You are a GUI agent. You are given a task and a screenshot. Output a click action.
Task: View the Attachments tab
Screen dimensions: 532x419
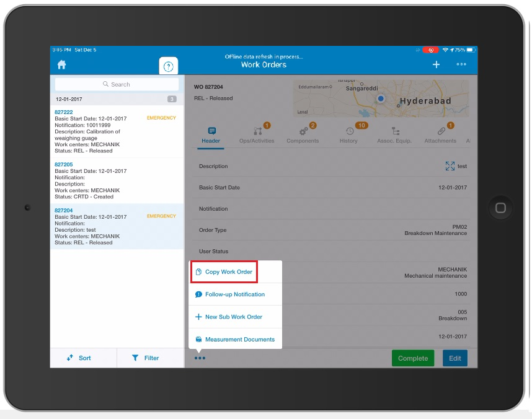(440, 135)
